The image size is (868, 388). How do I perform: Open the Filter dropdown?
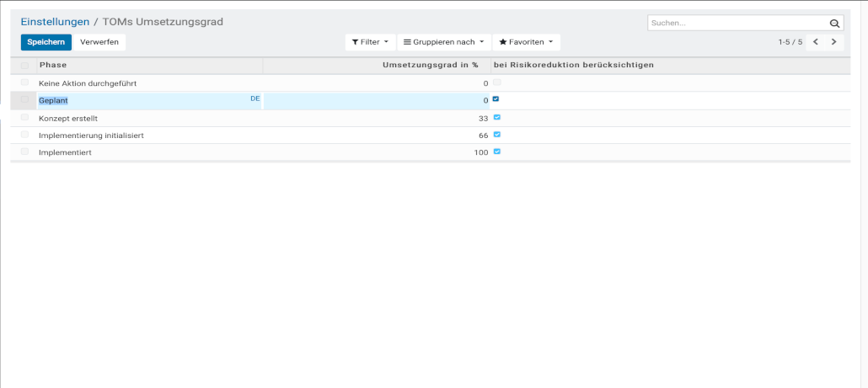370,42
